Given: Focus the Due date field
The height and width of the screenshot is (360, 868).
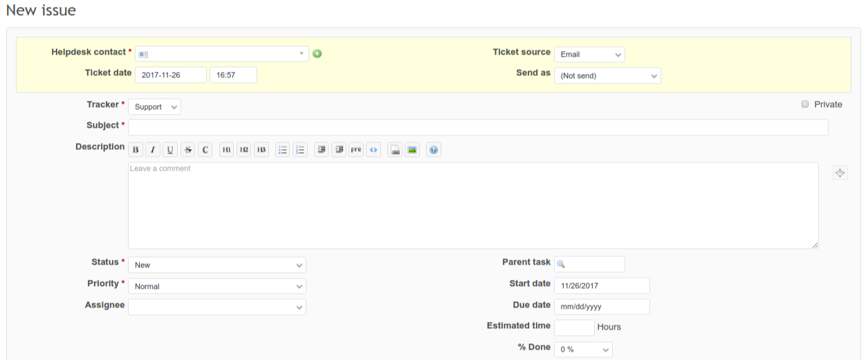Looking at the screenshot, I should (602, 306).
